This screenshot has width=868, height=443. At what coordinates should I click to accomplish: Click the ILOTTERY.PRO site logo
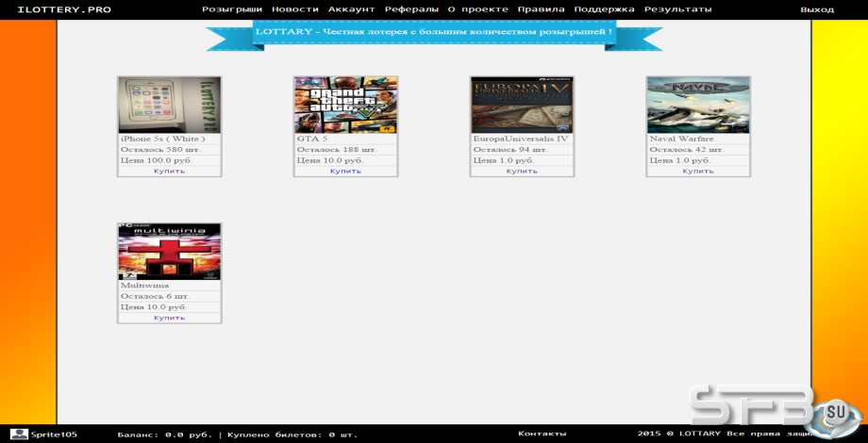[x=64, y=9]
